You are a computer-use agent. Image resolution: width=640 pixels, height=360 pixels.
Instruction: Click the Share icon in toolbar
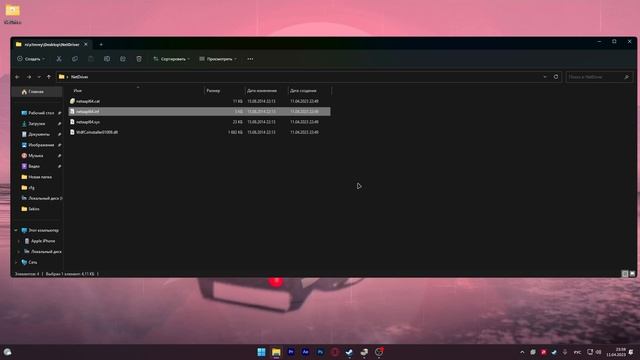(x=123, y=59)
